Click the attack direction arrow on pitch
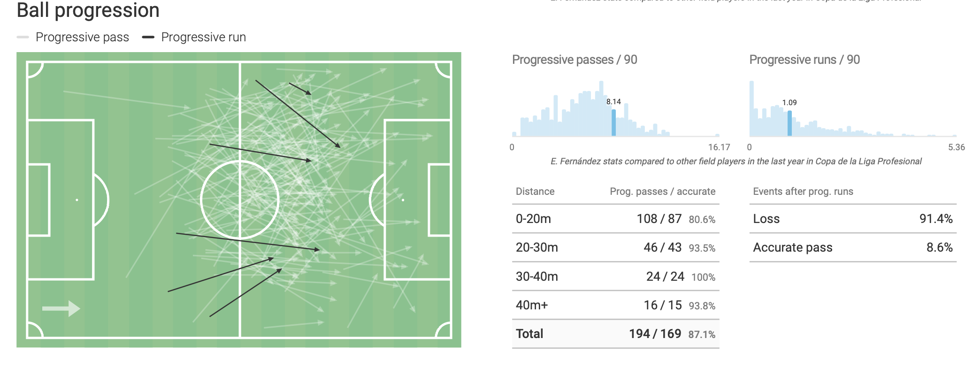Image resolution: width=980 pixels, height=369 pixels. 61,308
